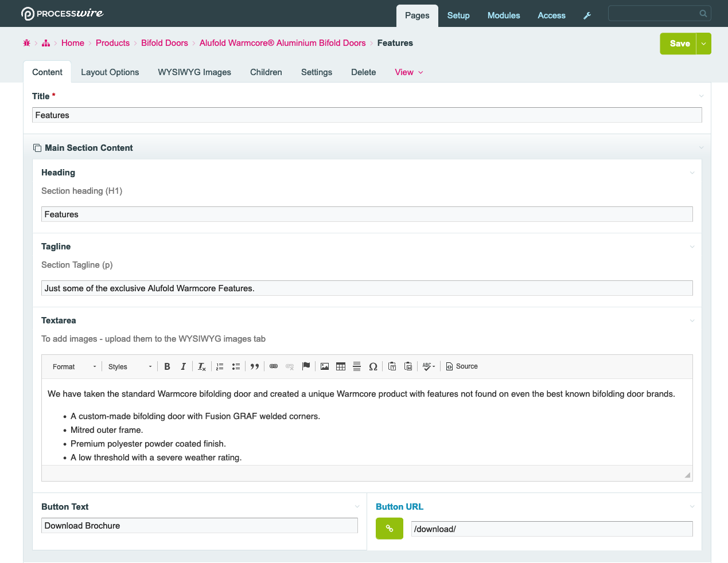Toggle a numbered list
The width and height of the screenshot is (728, 563).
pos(220,366)
